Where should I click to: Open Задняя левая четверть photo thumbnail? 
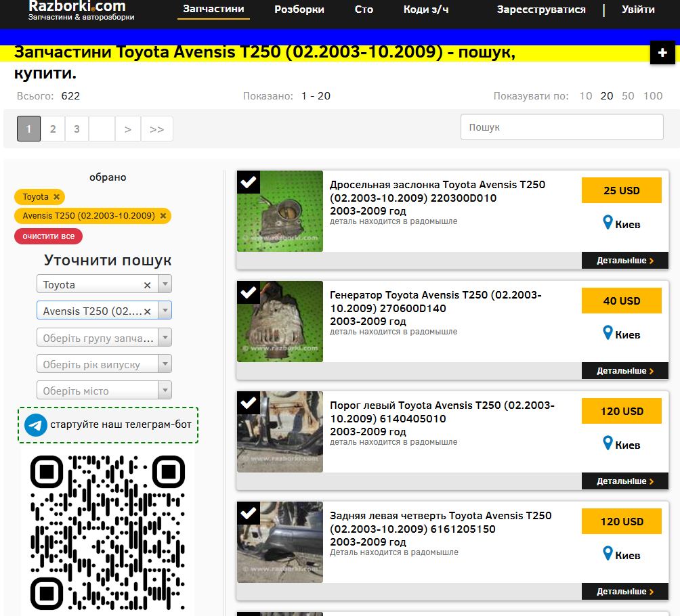pyautogui.click(x=280, y=542)
